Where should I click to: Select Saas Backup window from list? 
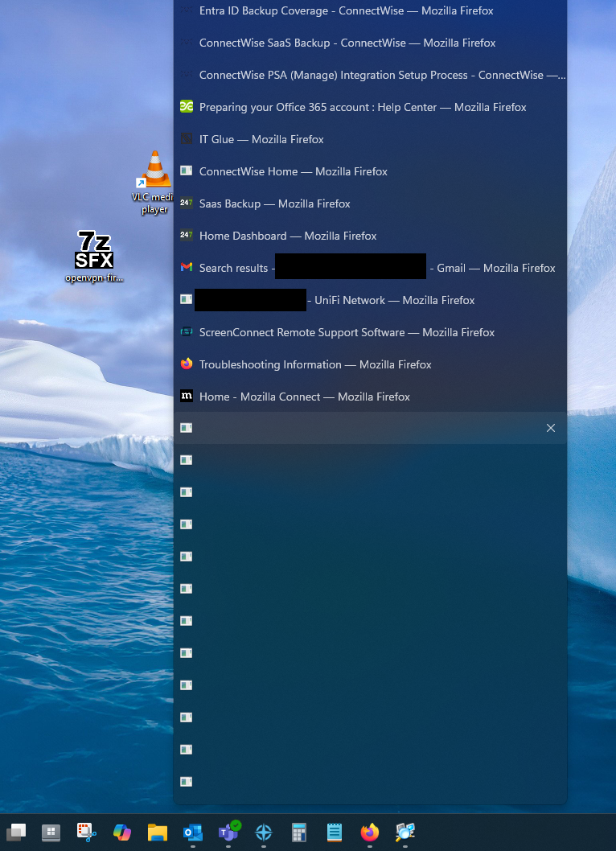[274, 203]
